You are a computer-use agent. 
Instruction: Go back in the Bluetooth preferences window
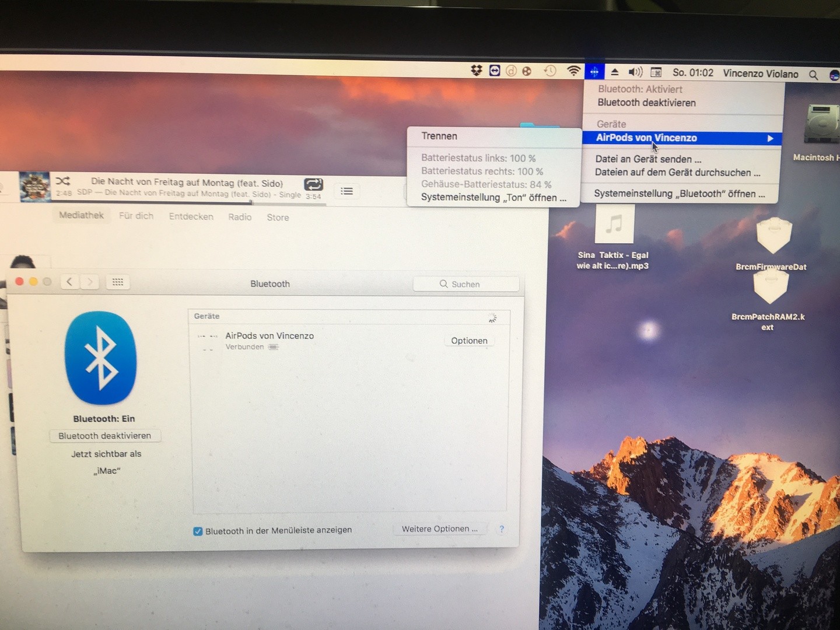[69, 282]
